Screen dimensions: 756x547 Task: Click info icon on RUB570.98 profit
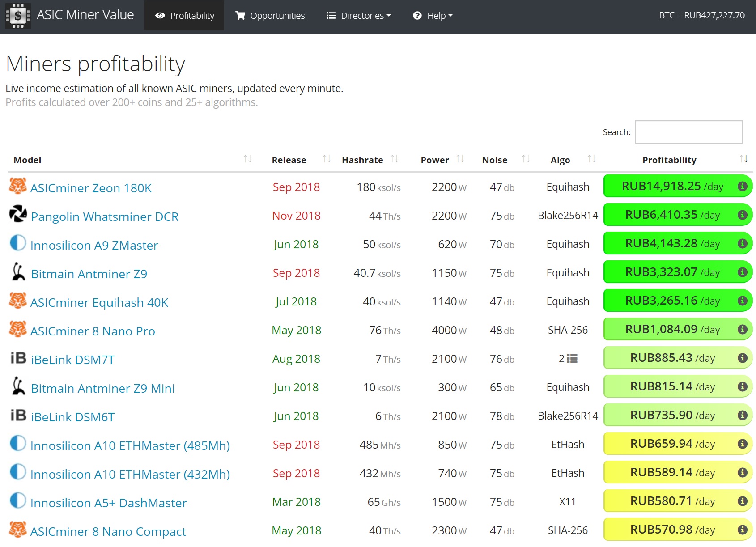click(x=743, y=530)
